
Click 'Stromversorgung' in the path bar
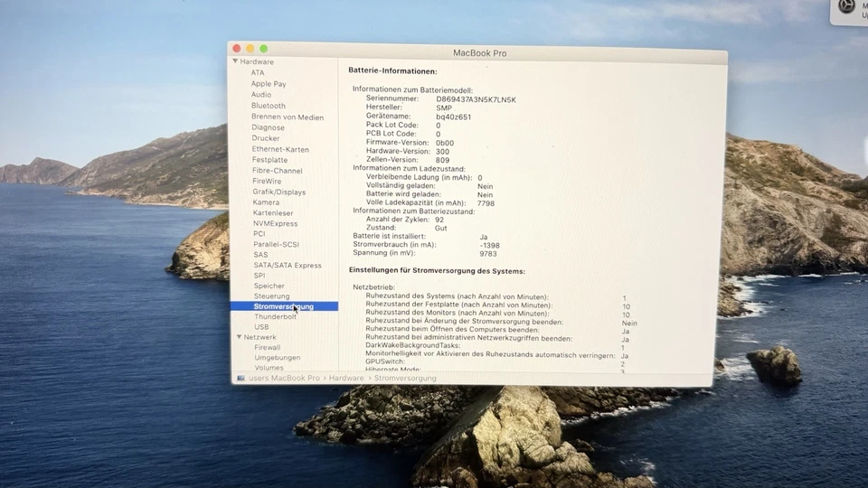click(x=405, y=378)
